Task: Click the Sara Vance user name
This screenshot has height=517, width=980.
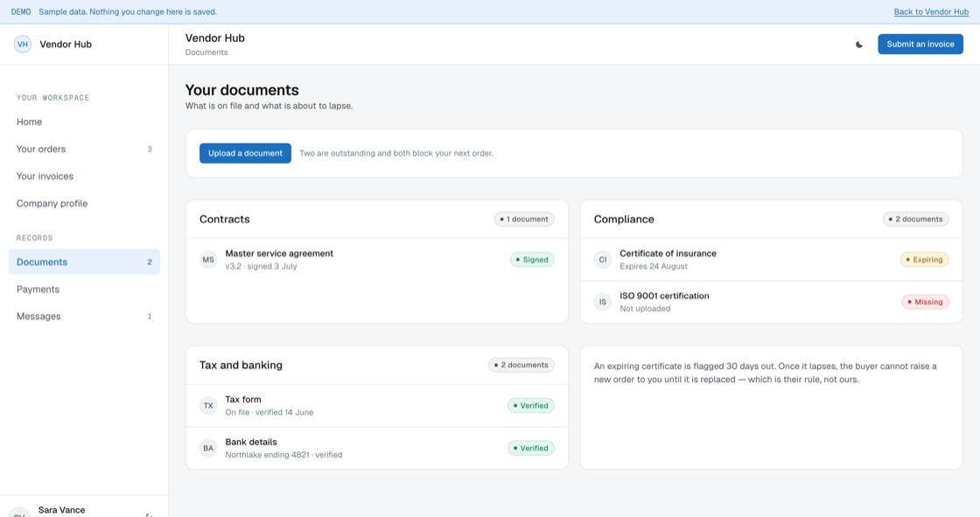Action: pos(61,510)
